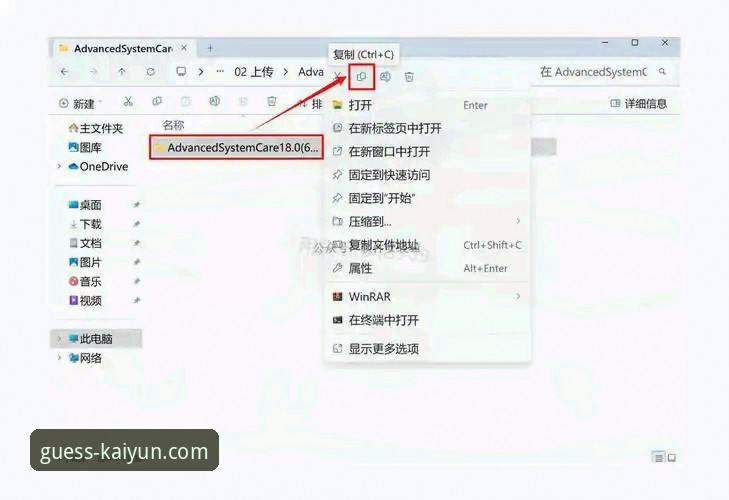Viewport: 729px width, 500px height.
Task: Click chevron after the monitor icon
Action: click(x=201, y=72)
